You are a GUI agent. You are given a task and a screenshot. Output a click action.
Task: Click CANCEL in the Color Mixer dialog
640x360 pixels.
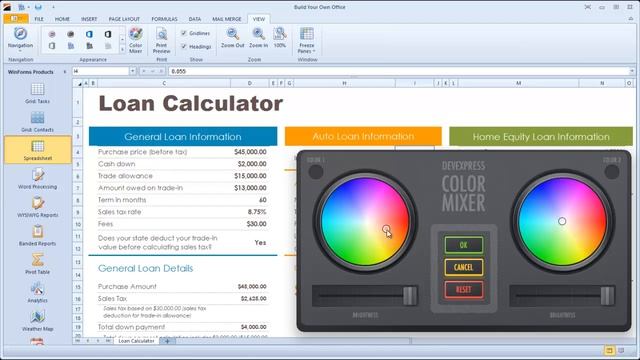[x=464, y=267]
